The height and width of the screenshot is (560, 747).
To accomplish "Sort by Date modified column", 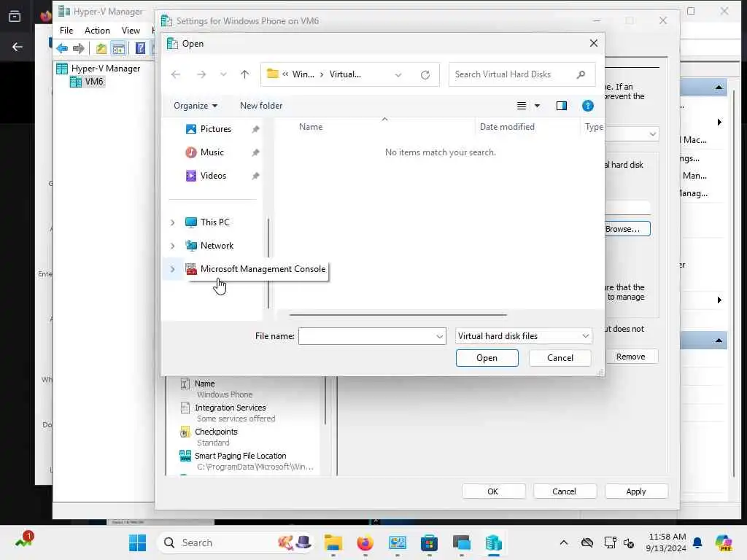I will [507, 127].
